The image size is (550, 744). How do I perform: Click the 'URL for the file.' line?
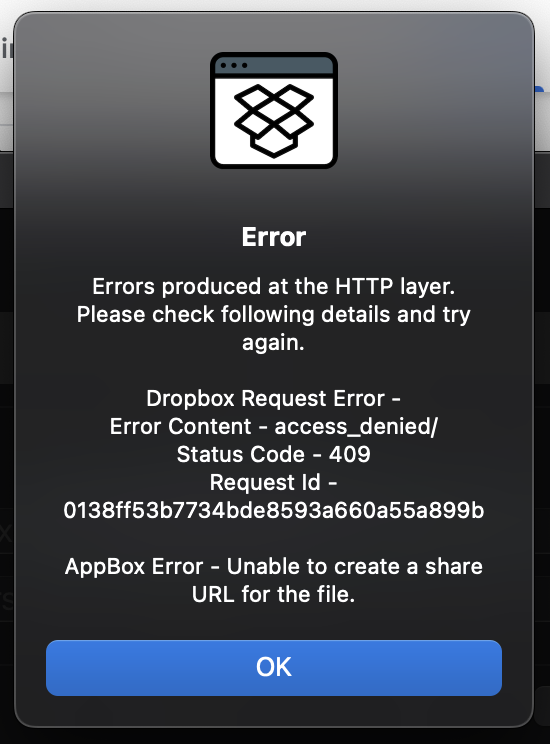274,595
